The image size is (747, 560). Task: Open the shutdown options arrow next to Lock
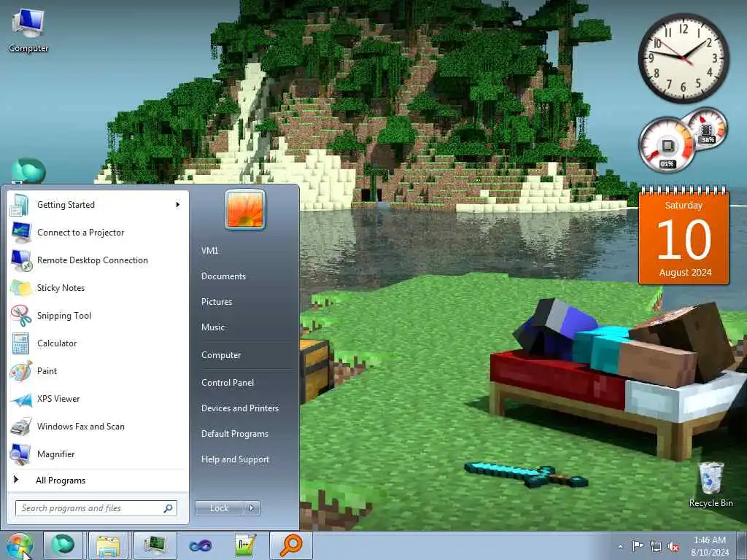click(252, 508)
